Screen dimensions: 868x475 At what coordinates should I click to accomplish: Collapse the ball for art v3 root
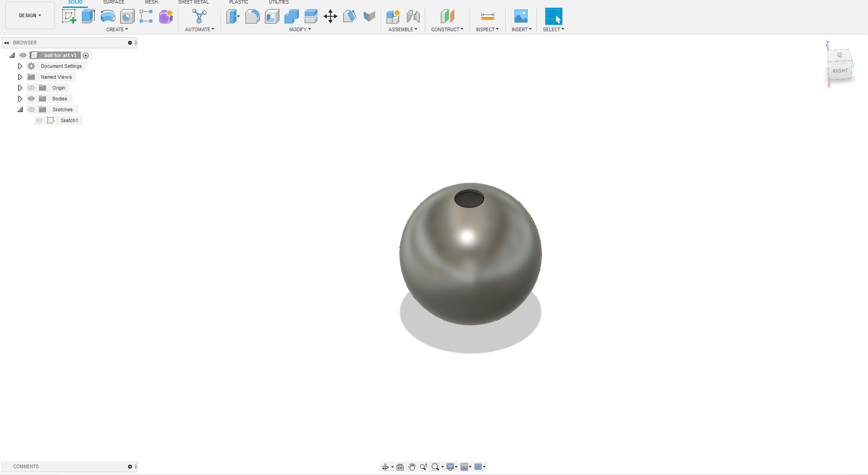pos(12,55)
